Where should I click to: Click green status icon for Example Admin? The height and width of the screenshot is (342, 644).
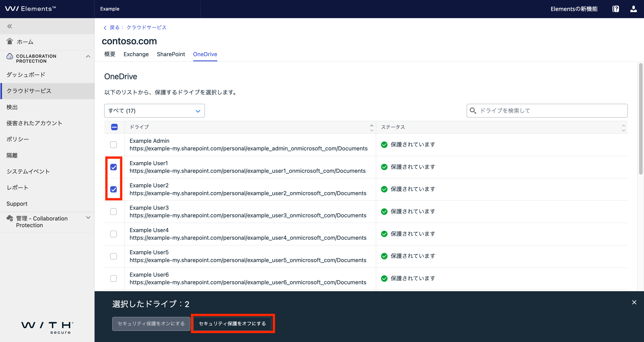point(384,145)
